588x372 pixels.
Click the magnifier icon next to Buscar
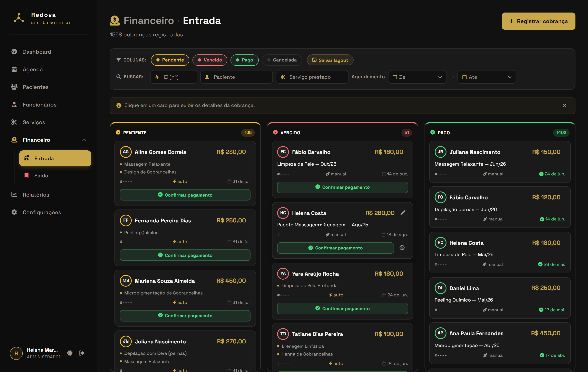pyautogui.click(x=119, y=77)
